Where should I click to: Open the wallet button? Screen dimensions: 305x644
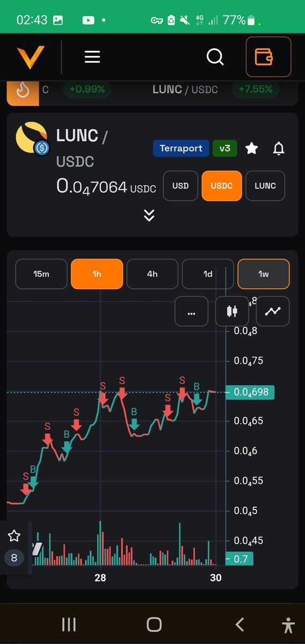(268, 57)
